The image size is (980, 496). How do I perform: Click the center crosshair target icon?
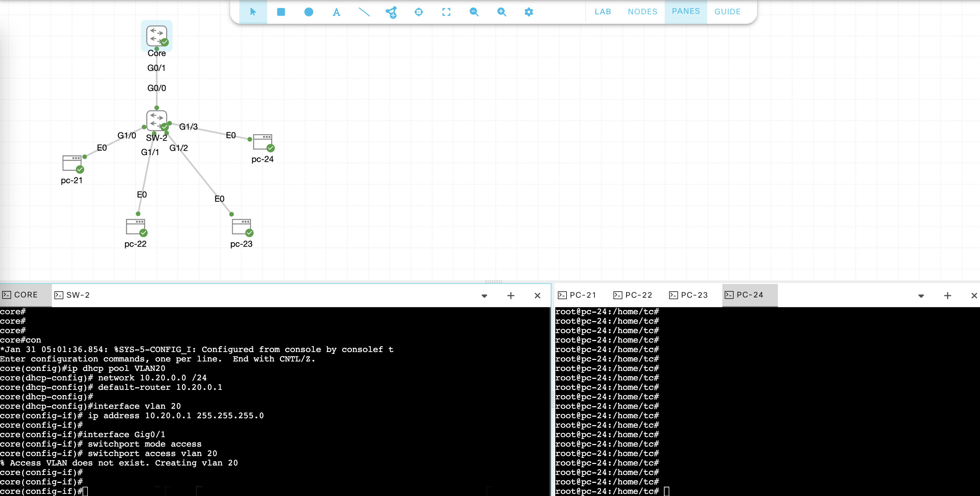click(x=418, y=12)
